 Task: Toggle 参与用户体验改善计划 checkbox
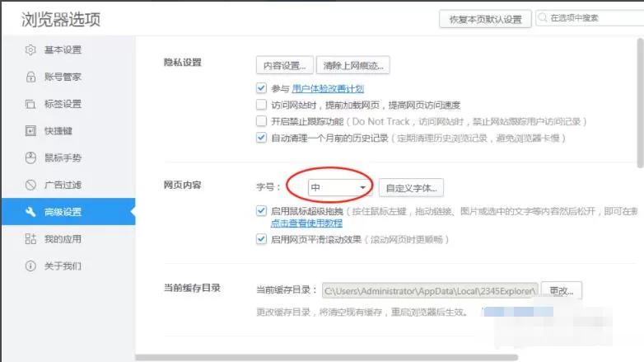[261, 88]
